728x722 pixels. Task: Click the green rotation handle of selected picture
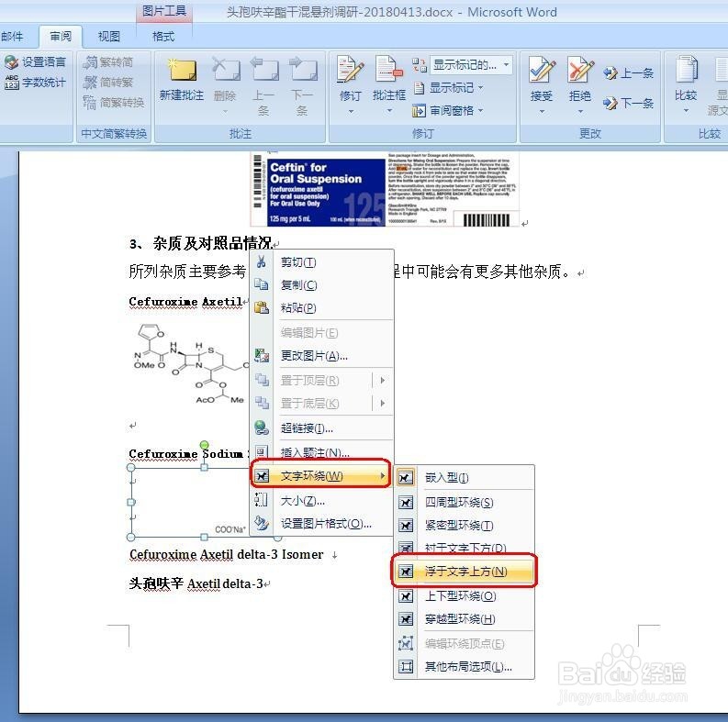pyautogui.click(x=205, y=445)
